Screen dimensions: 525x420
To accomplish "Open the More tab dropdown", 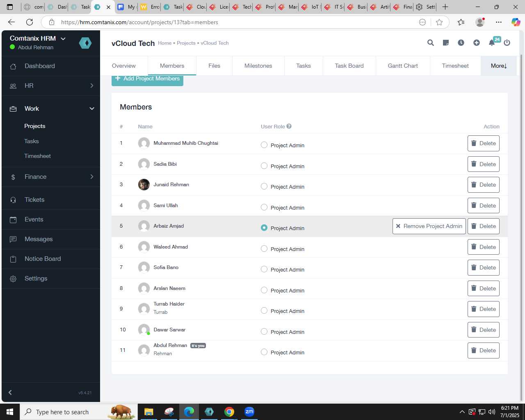I will [x=499, y=66].
